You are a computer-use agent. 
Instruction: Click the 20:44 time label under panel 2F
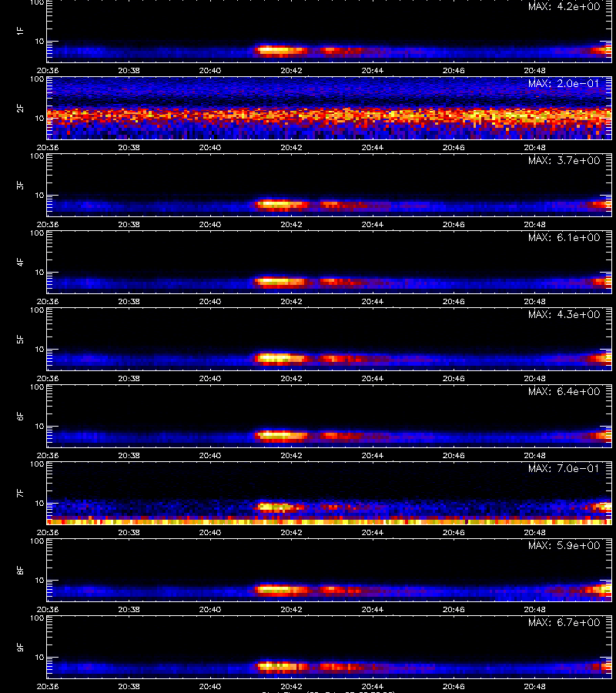pos(373,147)
